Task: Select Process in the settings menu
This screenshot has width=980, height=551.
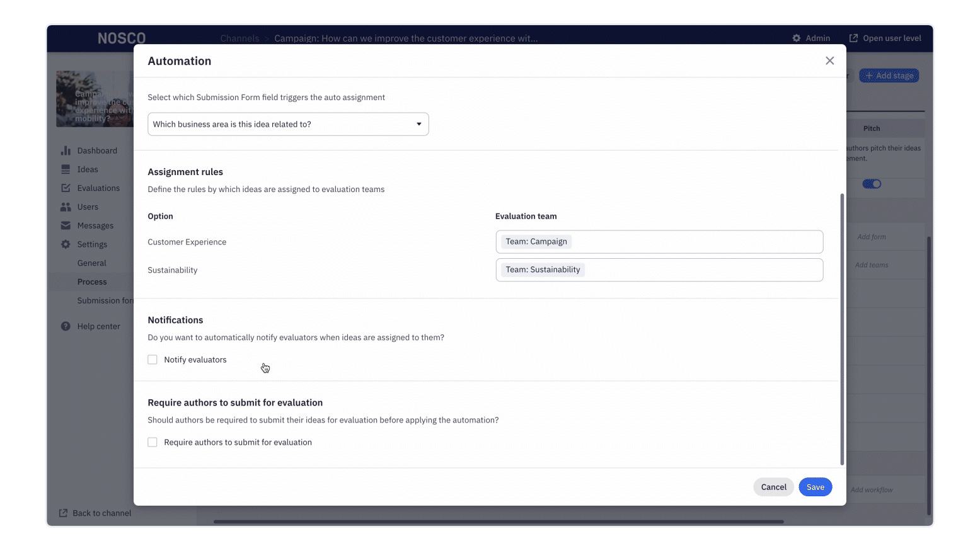Action: (92, 281)
